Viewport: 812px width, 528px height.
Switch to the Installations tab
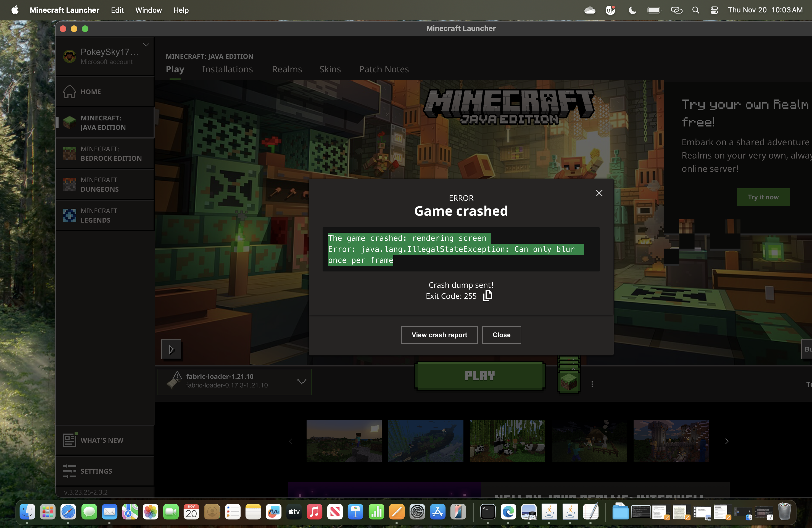pos(227,69)
